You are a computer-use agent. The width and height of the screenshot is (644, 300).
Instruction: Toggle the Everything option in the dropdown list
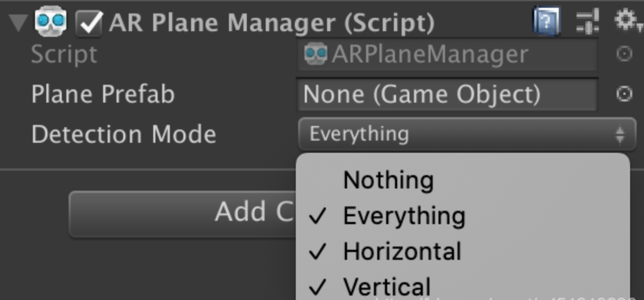(x=404, y=216)
